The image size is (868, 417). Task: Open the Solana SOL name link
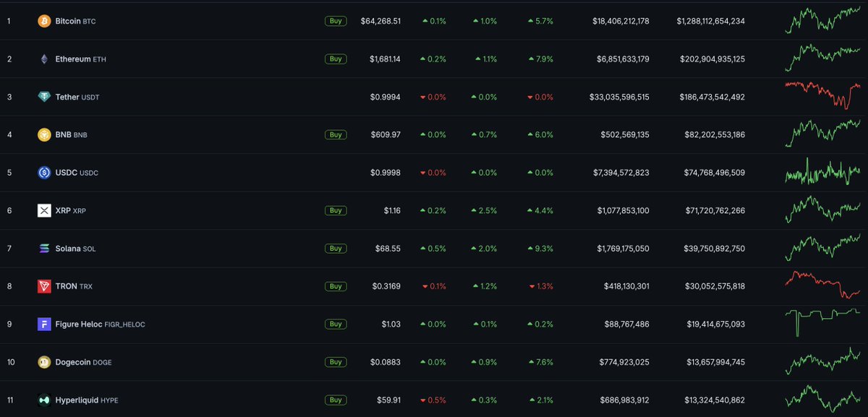pos(75,249)
